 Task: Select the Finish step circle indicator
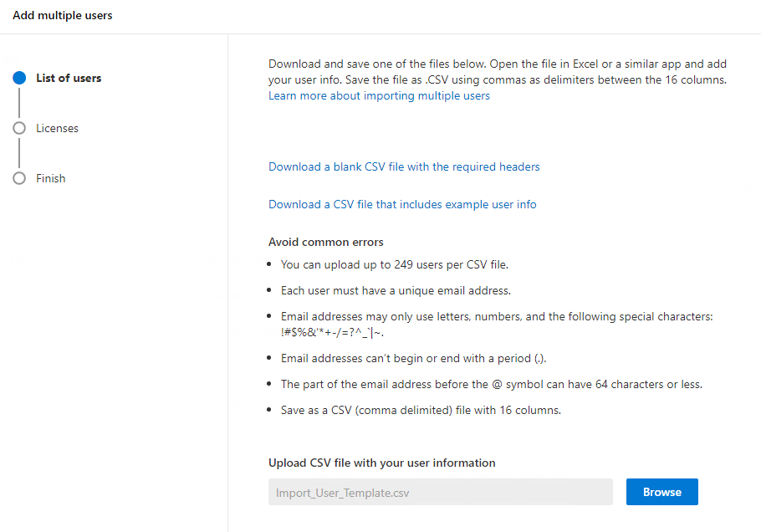point(19,178)
